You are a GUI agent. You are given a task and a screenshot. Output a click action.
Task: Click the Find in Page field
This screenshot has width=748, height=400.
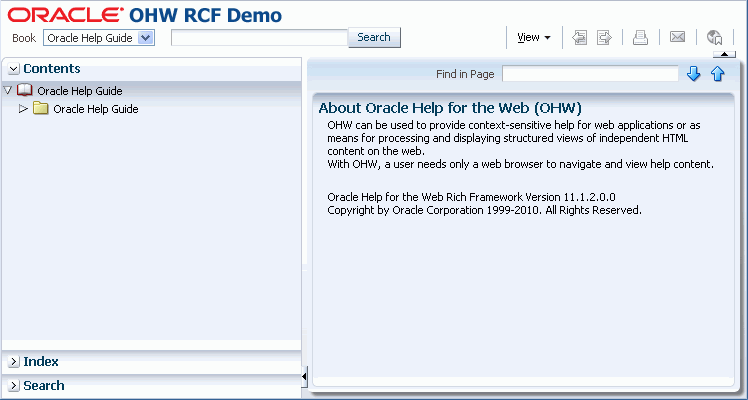point(590,74)
